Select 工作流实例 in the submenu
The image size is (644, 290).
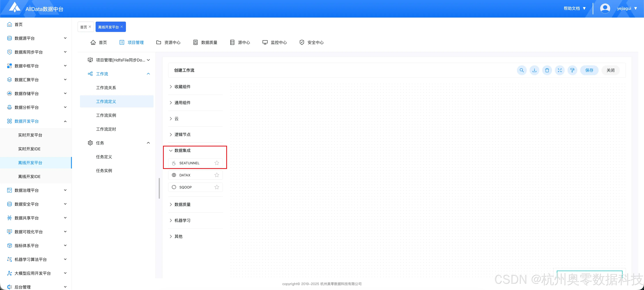pos(106,115)
